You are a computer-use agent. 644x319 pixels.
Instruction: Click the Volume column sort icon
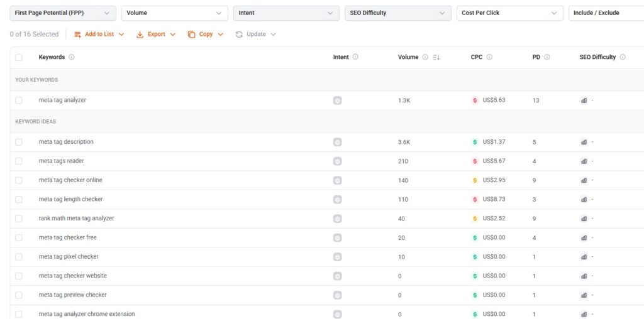(436, 57)
